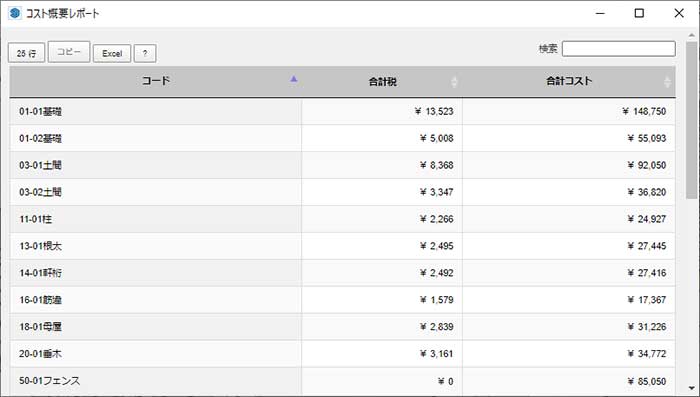Image resolution: width=700 pixels, height=397 pixels.
Task: Sort the 合計税 column via its sort arrows
Action: 454,82
